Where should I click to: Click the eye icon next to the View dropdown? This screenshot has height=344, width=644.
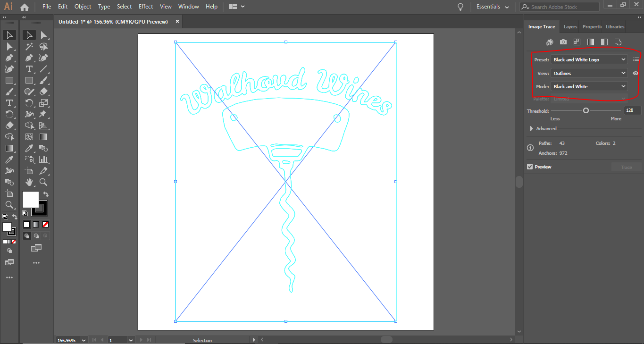click(635, 73)
